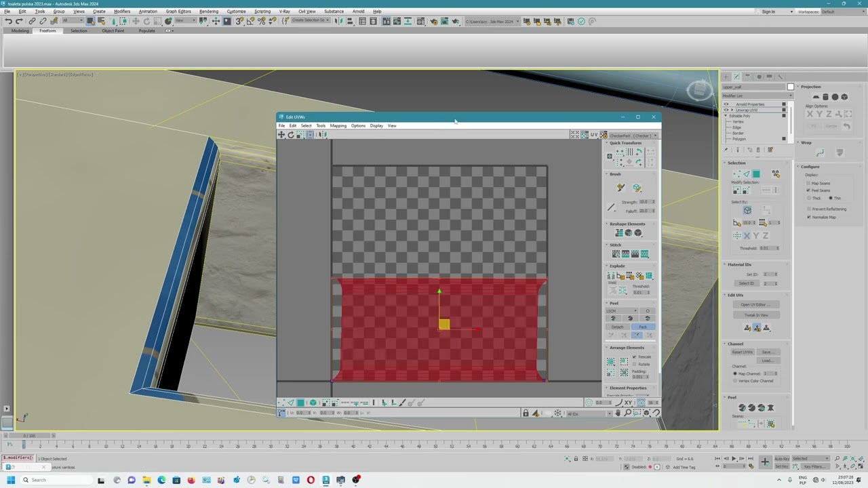
Task: Click the Pack button in Peel rollout
Action: [x=642, y=327]
